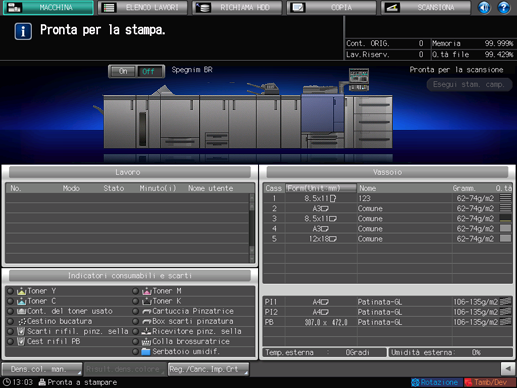
Task: Click the Rotazione status indicator
Action: click(x=436, y=383)
